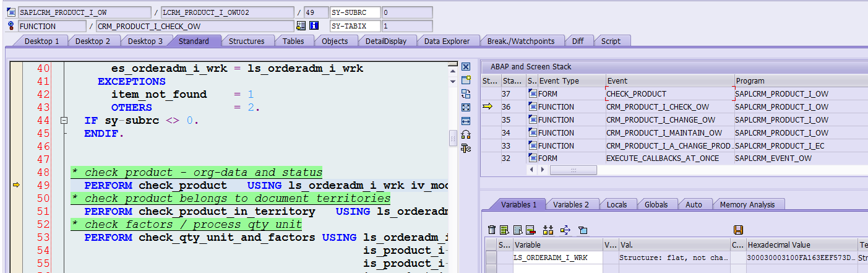Switch to Auto variables tab
Viewport: 868px width, 273px height.
coord(694,204)
